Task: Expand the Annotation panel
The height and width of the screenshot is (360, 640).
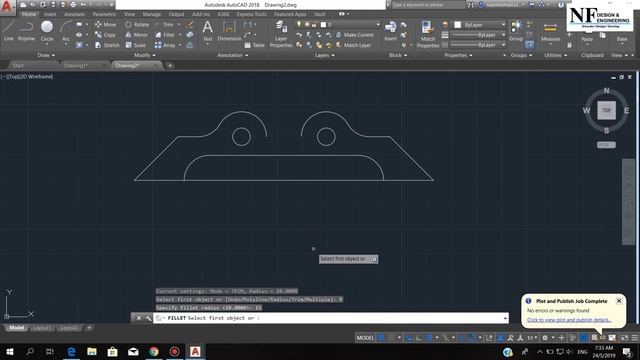Action: point(233,55)
